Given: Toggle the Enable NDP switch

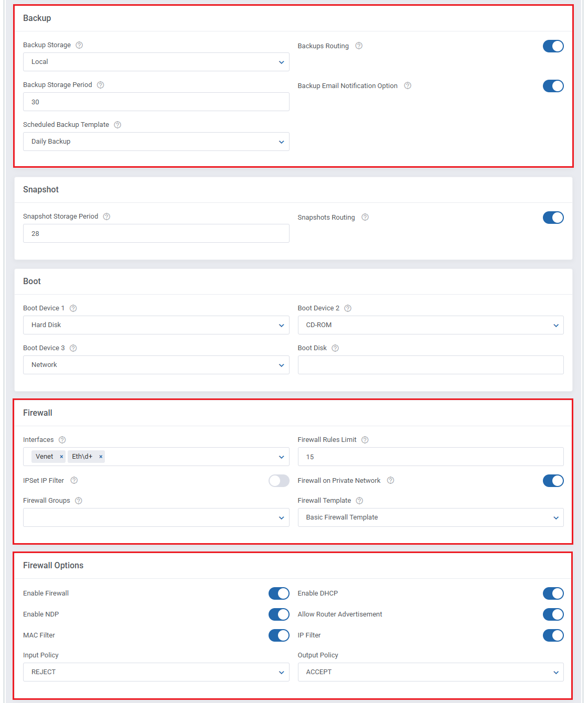Looking at the screenshot, I should [x=279, y=614].
